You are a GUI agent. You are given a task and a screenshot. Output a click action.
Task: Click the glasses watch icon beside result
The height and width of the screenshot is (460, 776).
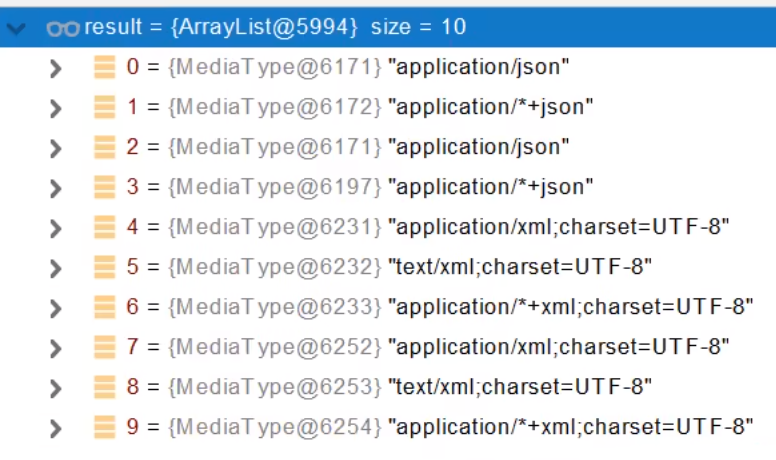62,28
